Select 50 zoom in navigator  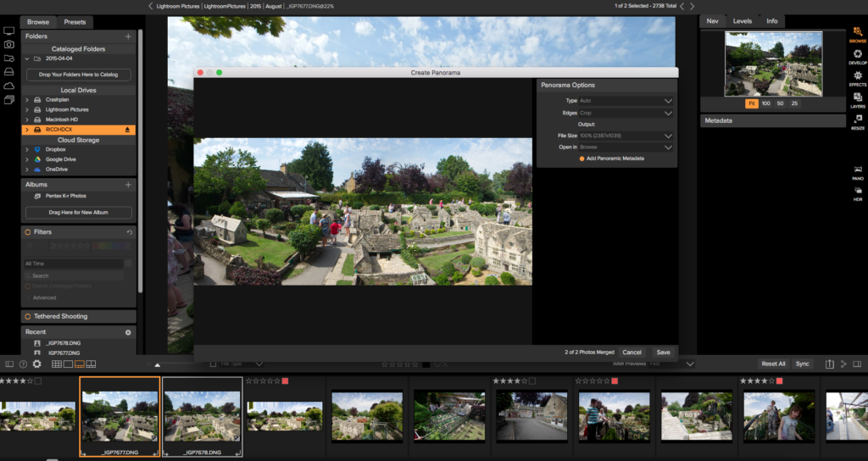pos(780,103)
